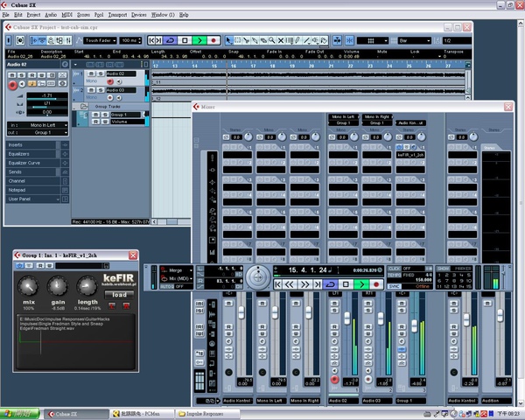Open the Bar grid type dropdown

415,40
